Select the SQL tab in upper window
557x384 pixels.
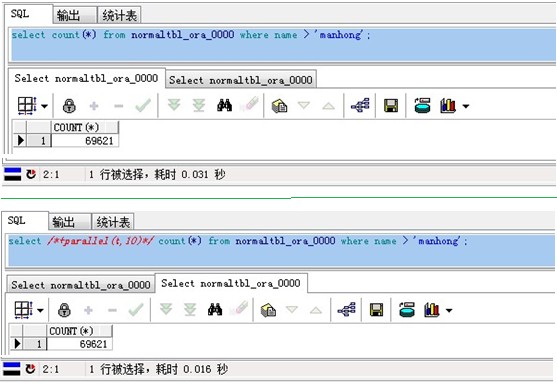coord(29,14)
